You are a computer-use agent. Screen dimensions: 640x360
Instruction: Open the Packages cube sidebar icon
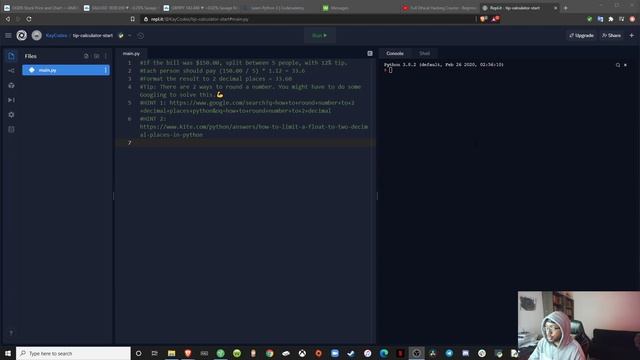(11, 85)
